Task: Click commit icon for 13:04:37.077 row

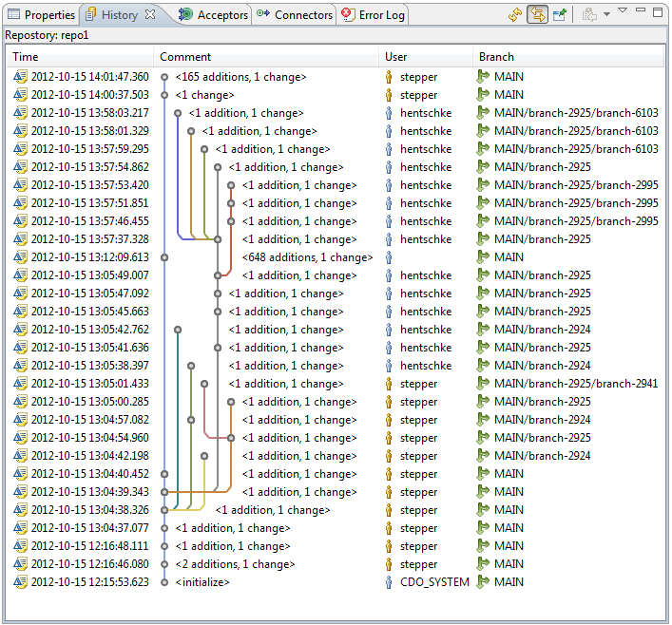Action: pos(21,528)
